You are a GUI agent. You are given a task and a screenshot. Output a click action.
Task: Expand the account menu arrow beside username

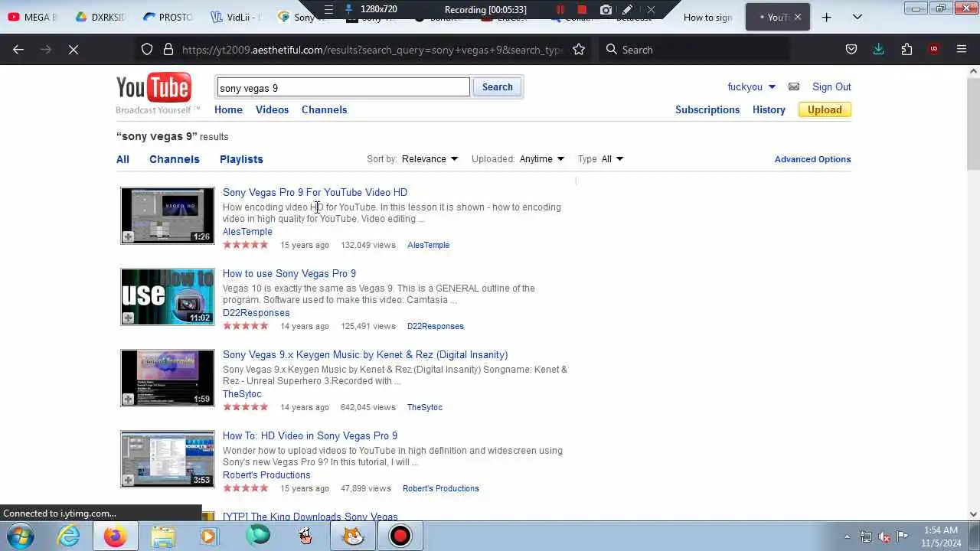[x=772, y=86]
